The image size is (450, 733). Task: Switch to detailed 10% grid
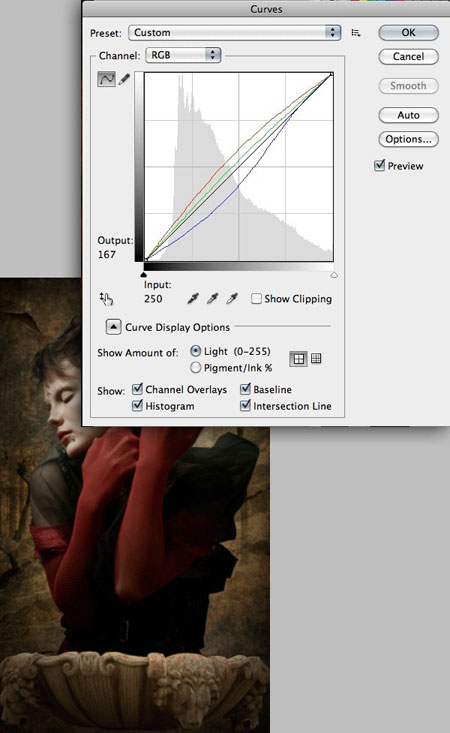316,359
